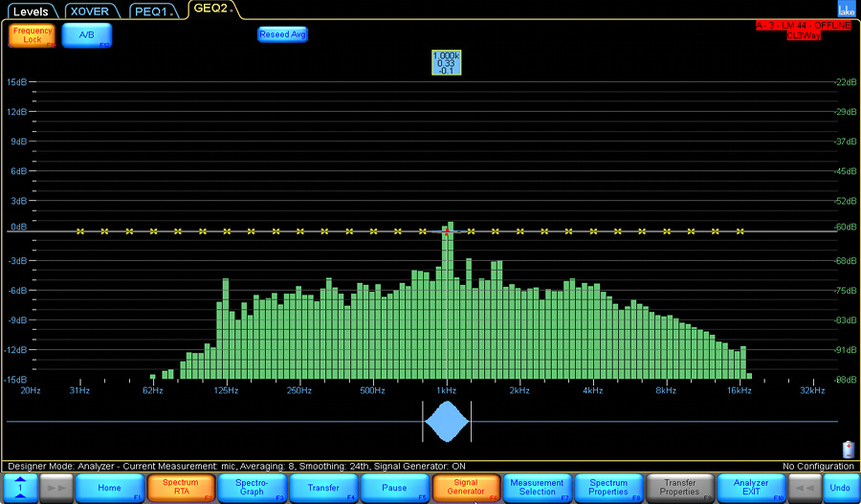Click the '32kHz' frequency axis label
This screenshot has height=504, width=861.
tap(812, 391)
